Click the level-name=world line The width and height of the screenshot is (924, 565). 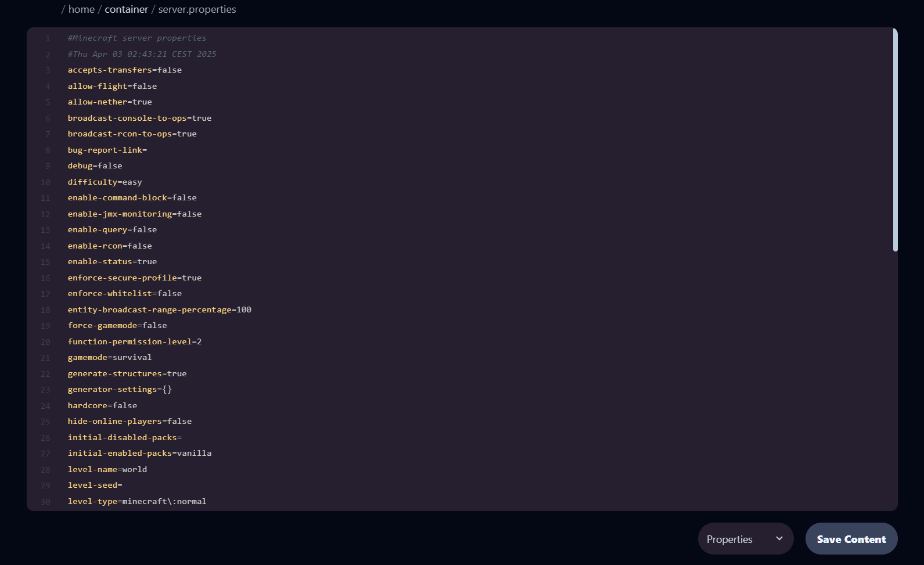tap(107, 469)
